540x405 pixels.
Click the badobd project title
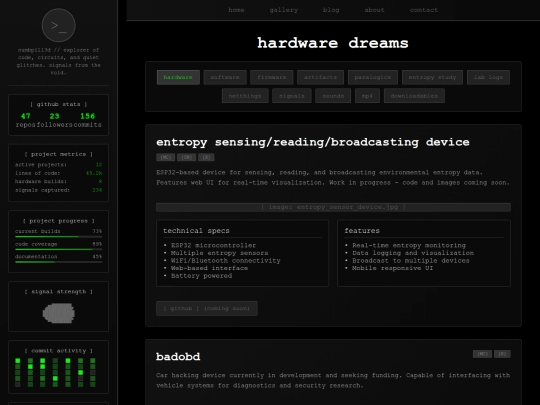[x=178, y=356]
